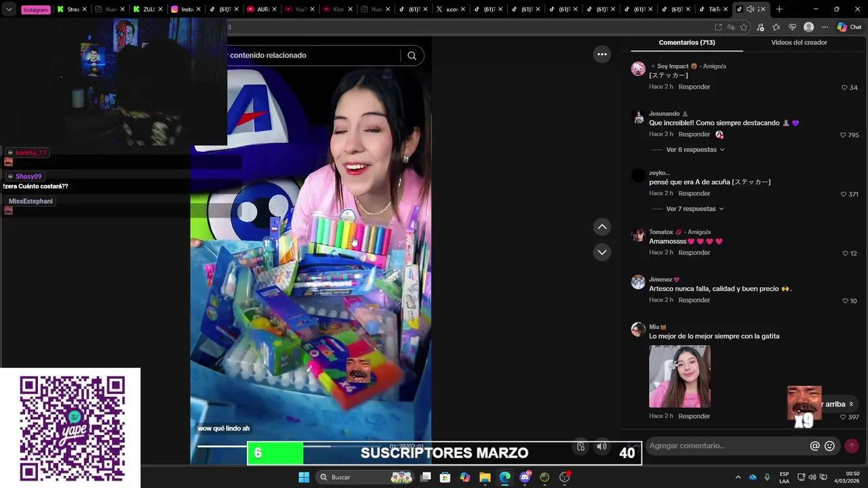Like Jesunando's comment with 795 likes
The width and height of the screenshot is (868, 488).
click(x=844, y=135)
